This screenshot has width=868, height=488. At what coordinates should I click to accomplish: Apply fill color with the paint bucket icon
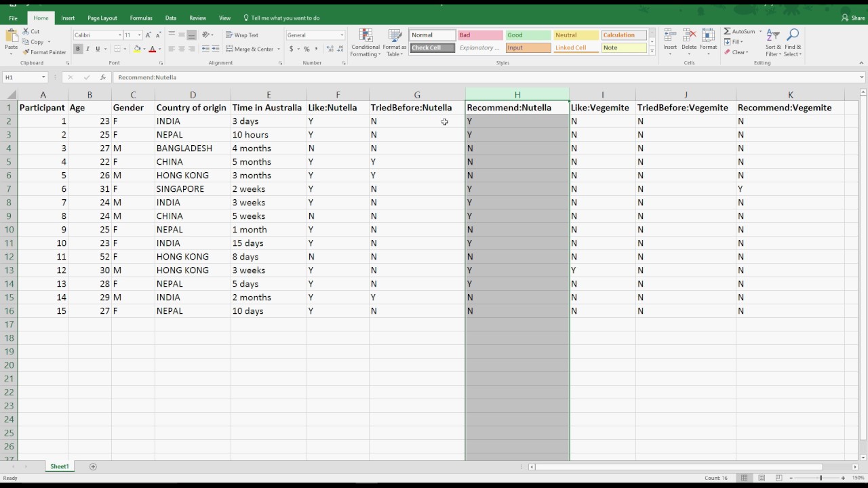click(x=137, y=49)
